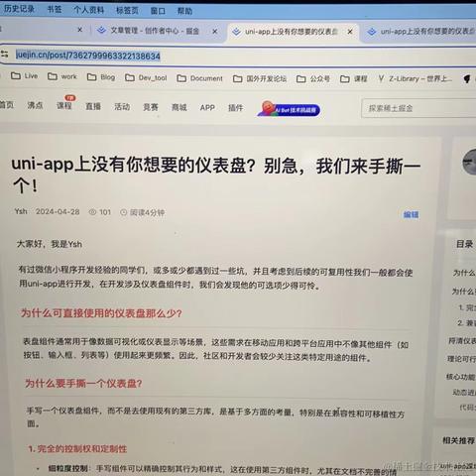The height and width of the screenshot is (476, 476).
Task: Click the 动态进 item in 目录
Action: 464,393
